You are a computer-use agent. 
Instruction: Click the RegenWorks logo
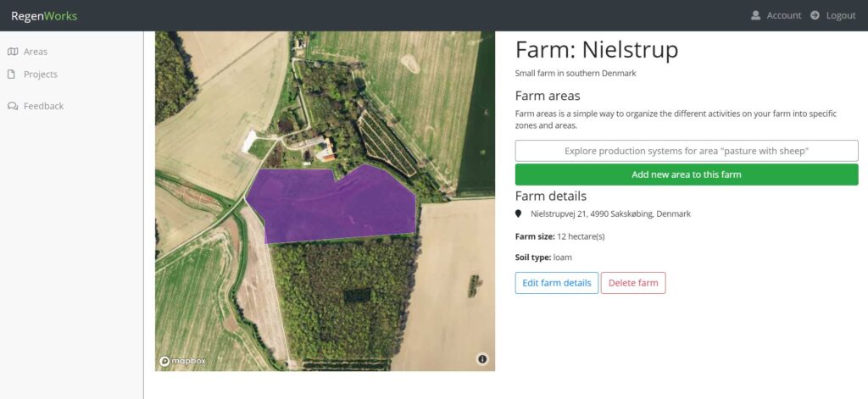click(44, 16)
